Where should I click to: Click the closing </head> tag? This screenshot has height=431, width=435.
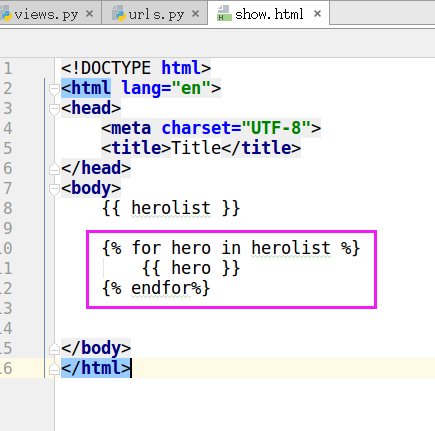(x=96, y=168)
